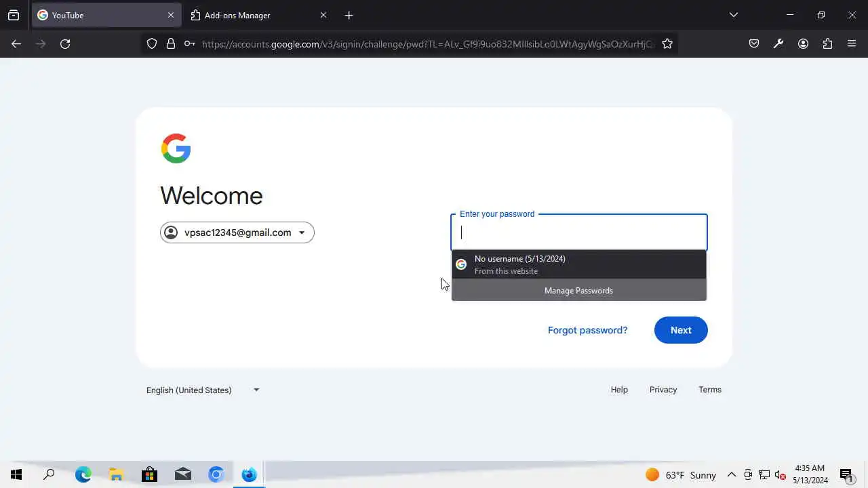
Task: Open the English (United States) language dropdown
Action: (203, 390)
